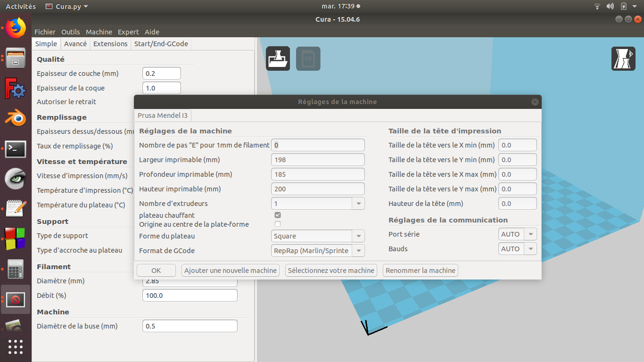Viewport: 644px width, 362px height.
Task: Show applications grid in the dock
Action: tap(16, 346)
